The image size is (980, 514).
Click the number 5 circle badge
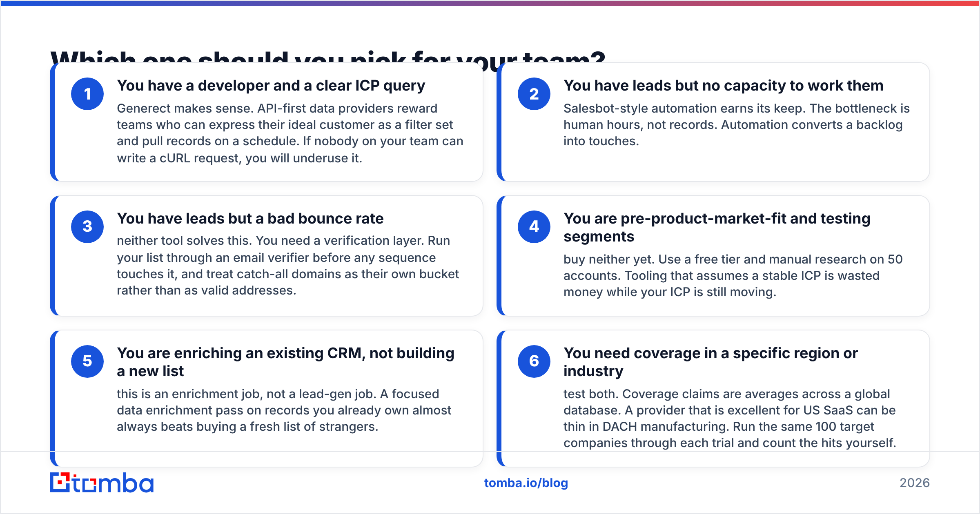pos(87,361)
